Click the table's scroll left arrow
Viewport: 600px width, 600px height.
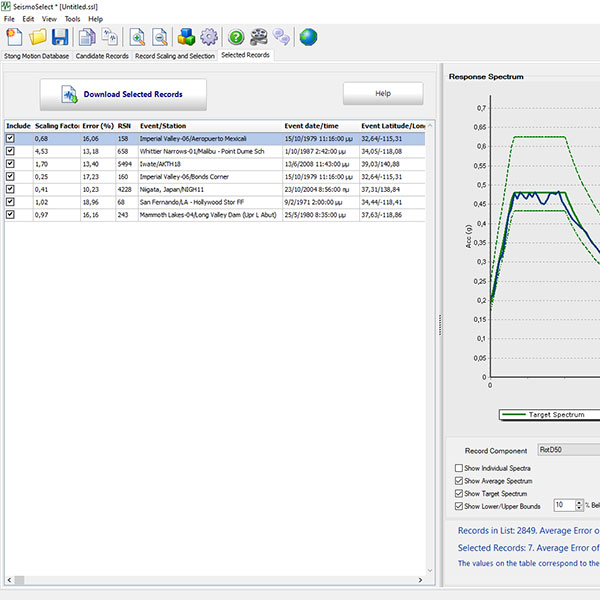[10, 580]
